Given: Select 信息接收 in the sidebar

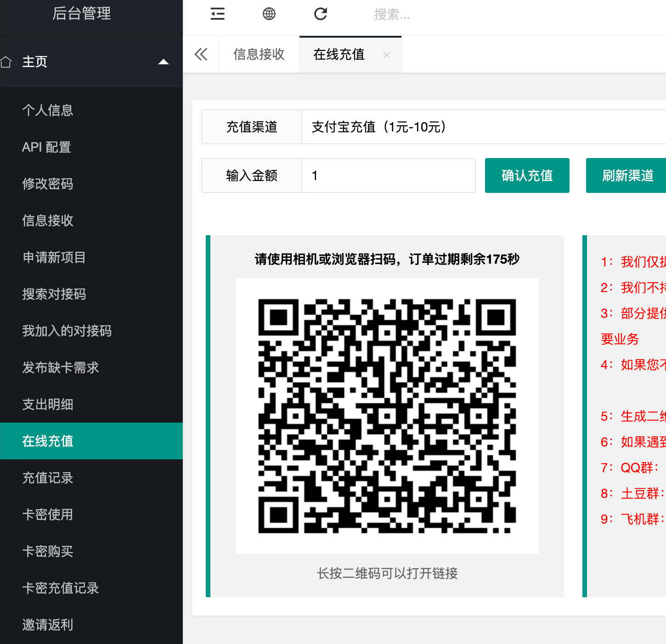Looking at the screenshot, I should 91,220.
